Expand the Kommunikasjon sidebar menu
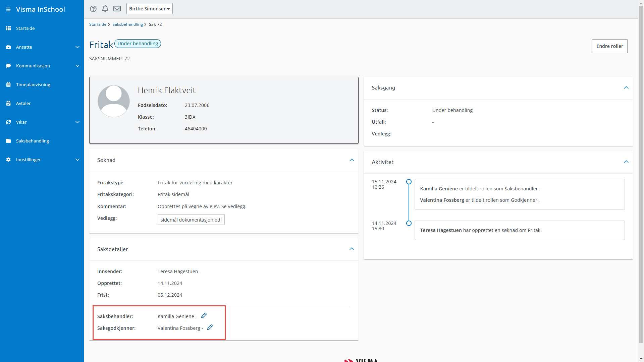Image resolution: width=644 pixels, height=362 pixels. tap(77, 66)
